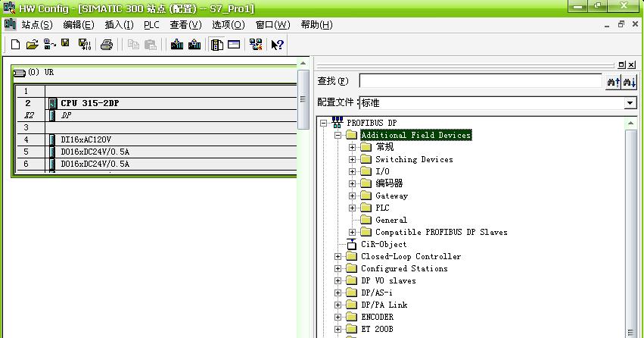Click the Paste toolbar icon

pos(151,45)
